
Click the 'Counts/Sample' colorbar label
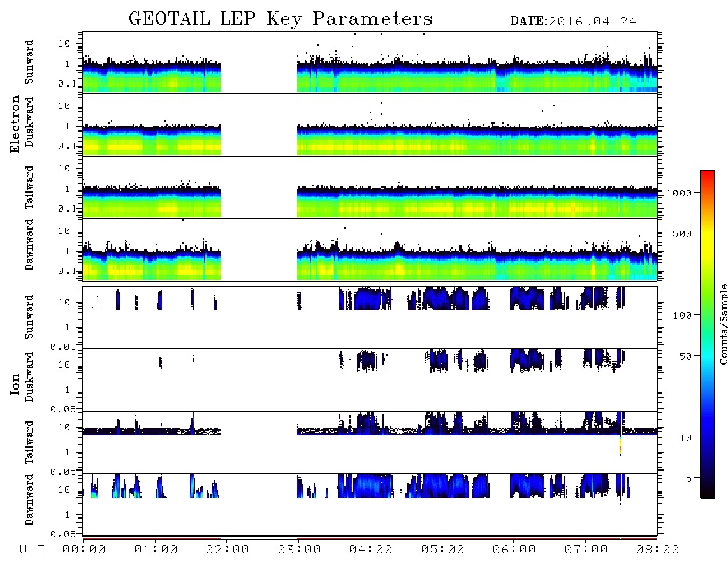[723, 324]
